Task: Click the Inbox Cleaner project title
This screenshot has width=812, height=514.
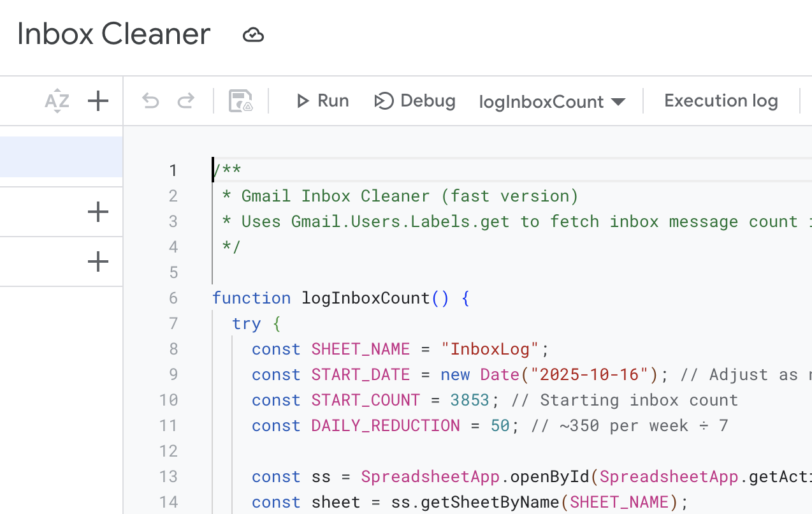Action: click(113, 34)
